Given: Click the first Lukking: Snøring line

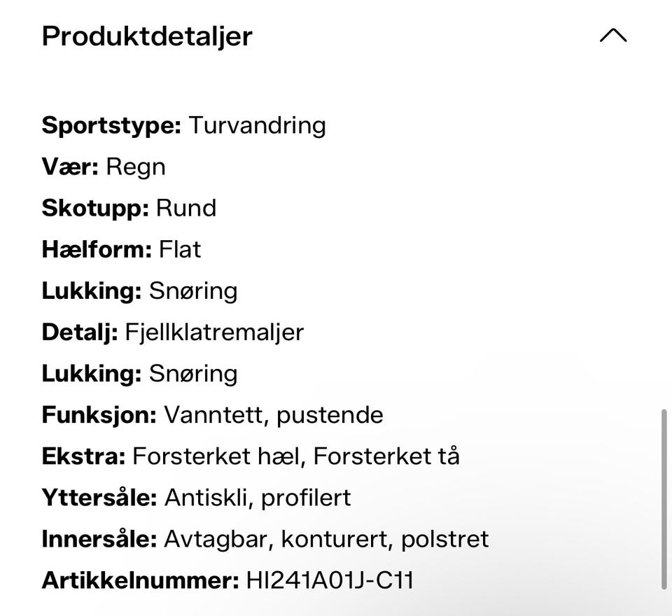Looking at the screenshot, I should point(140,291).
